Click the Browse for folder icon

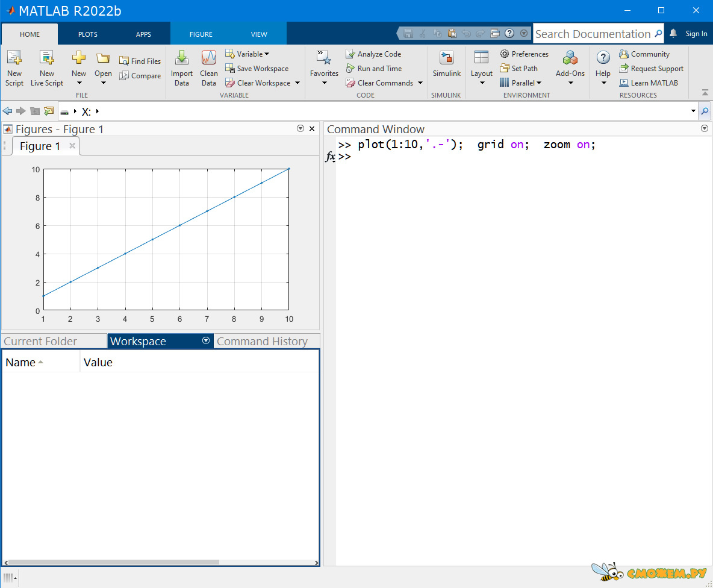(49, 111)
